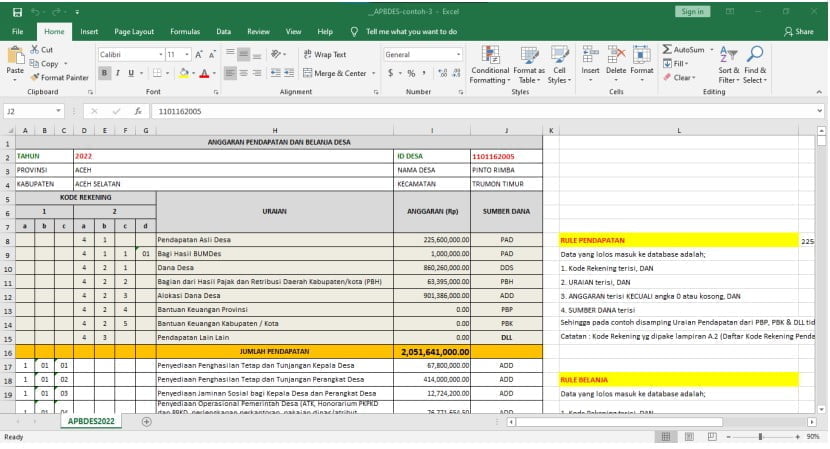830x449 pixels.
Task: Open the Clear dropdown in Editing group
Action: click(x=679, y=77)
